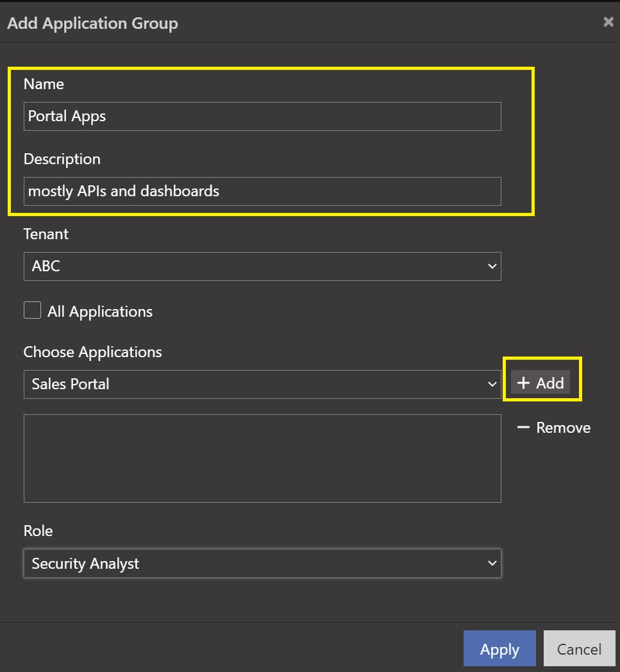Click the Choose Applications label
The image size is (620, 672).
[92, 352]
